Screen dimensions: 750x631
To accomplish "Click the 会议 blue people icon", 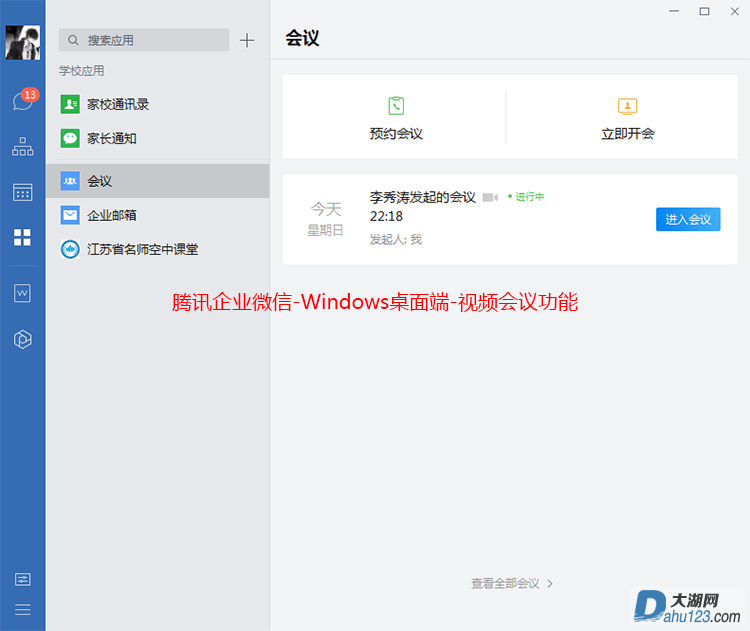I will point(70,181).
